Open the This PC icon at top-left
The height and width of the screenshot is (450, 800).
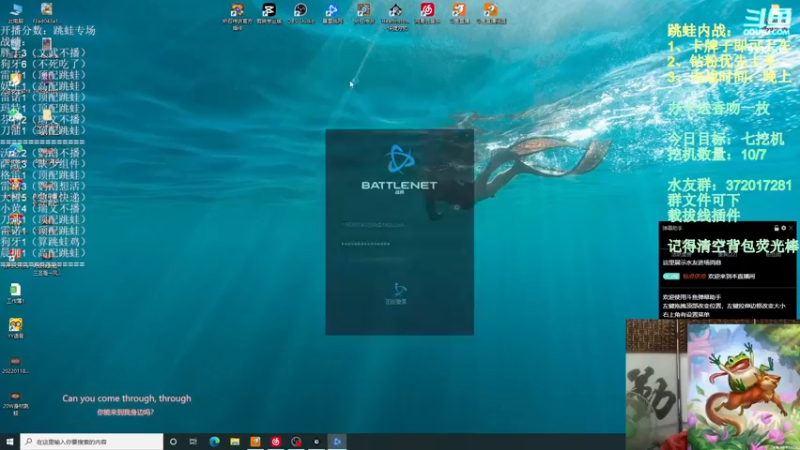point(16,13)
